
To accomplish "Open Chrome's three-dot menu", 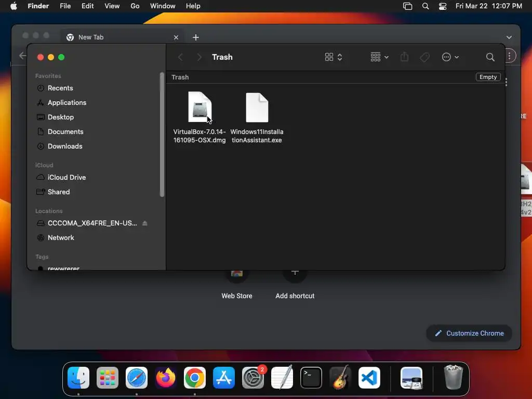I will tap(509, 56).
